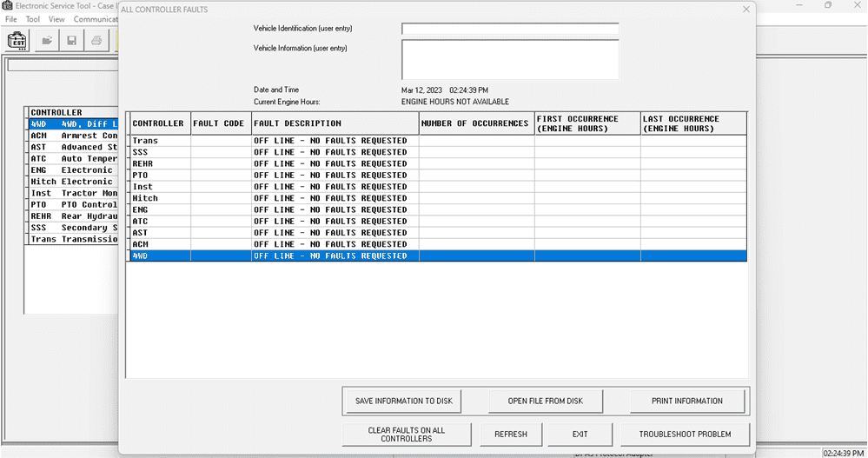Viewport: 868px width, 458px height.
Task: Click ENGINE HOURS NOT AVAILABLE text
Action: click(455, 102)
